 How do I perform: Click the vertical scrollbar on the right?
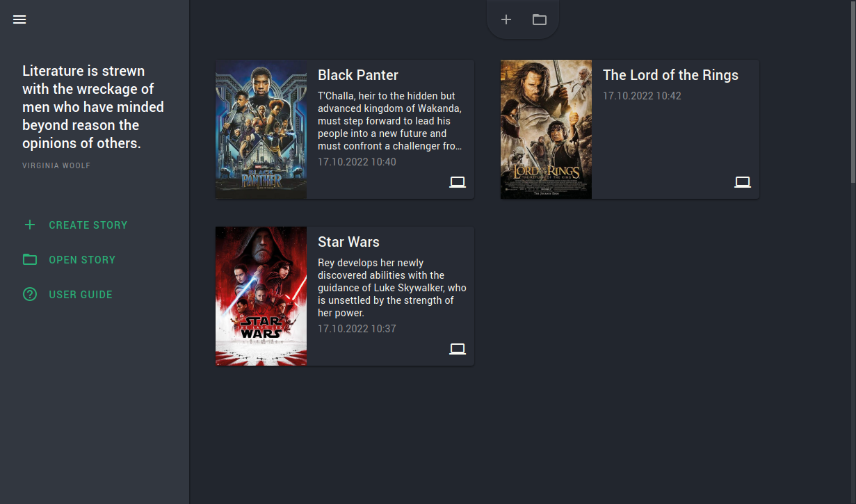852,90
